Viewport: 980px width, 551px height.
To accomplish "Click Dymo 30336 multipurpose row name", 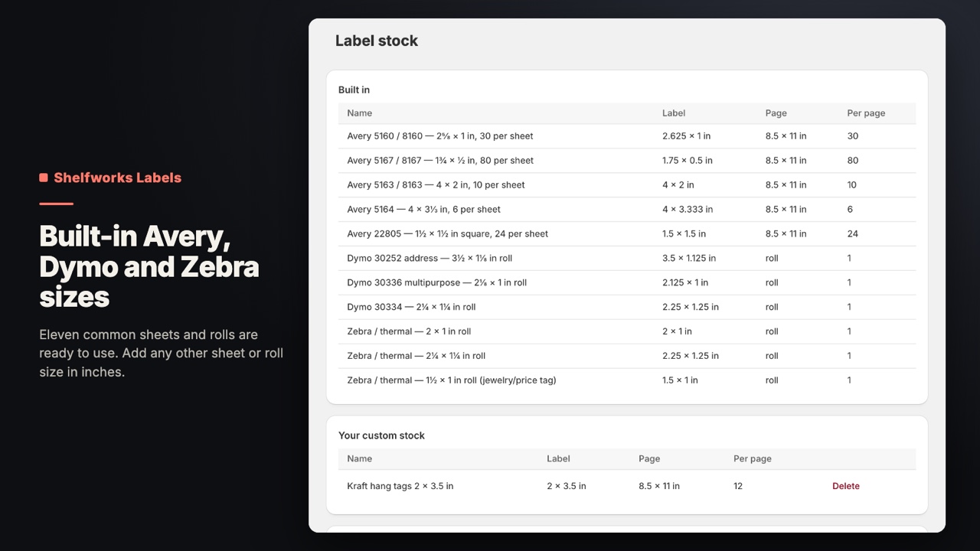I will pyautogui.click(x=436, y=283).
